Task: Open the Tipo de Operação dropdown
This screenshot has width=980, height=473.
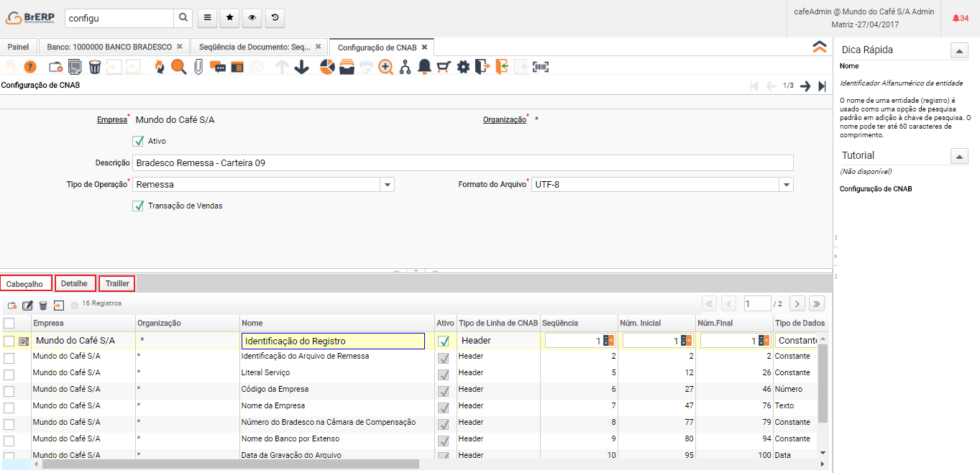Action: coord(388,185)
